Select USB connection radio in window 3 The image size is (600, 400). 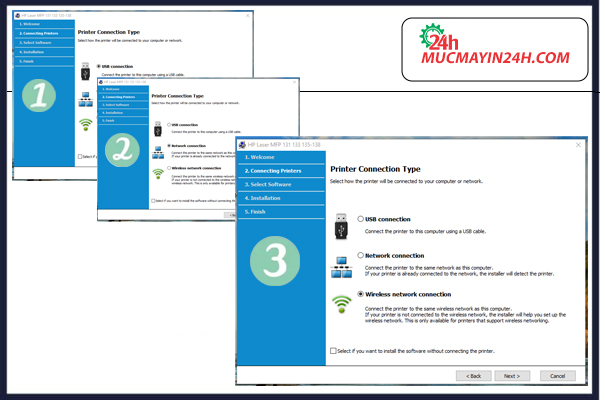coord(360,219)
